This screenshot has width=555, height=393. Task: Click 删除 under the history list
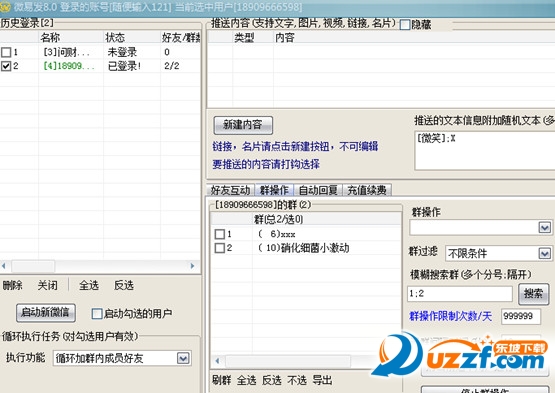pyautogui.click(x=13, y=285)
